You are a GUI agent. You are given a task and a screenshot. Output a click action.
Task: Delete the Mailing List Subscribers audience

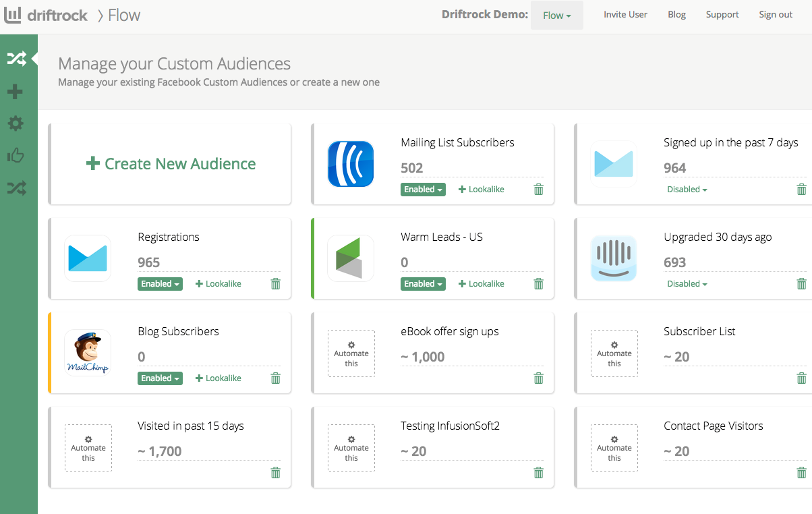(538, 190)
